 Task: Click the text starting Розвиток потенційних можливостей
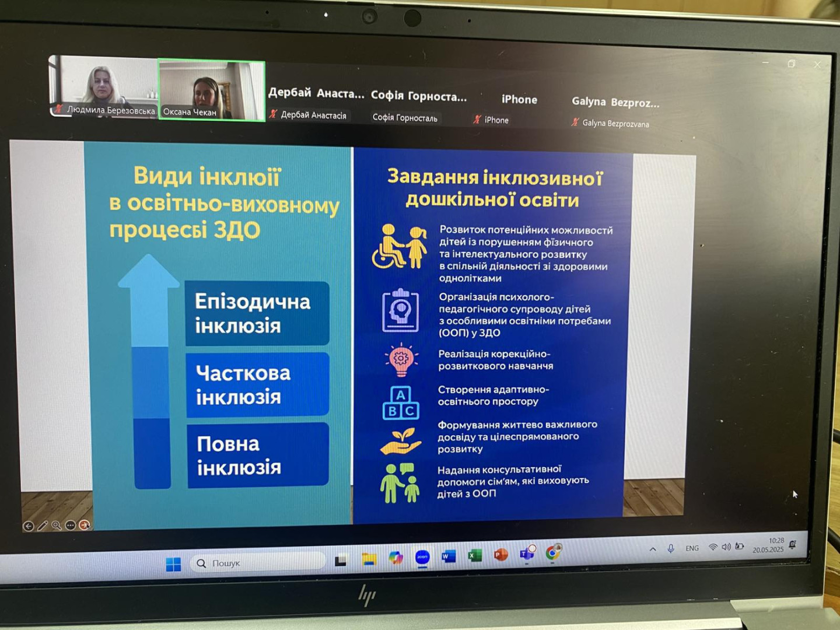pyautogui.click(x=526, y=254)
